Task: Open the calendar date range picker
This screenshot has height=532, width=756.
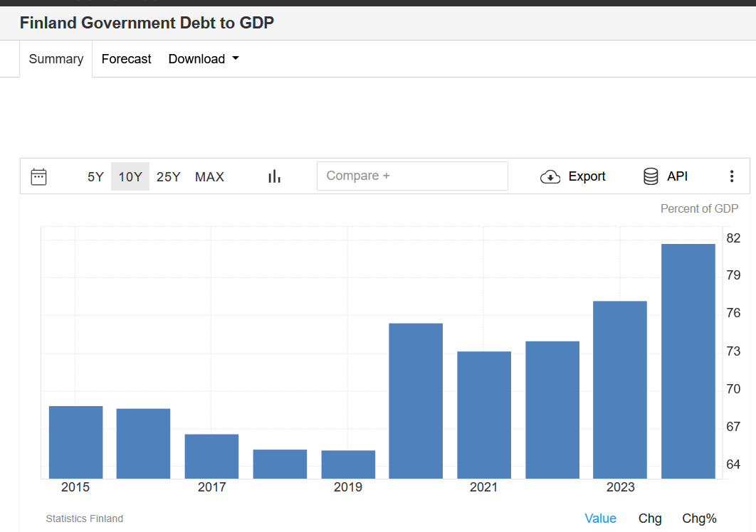Action: pyautogui.click(x=39, y=176)
